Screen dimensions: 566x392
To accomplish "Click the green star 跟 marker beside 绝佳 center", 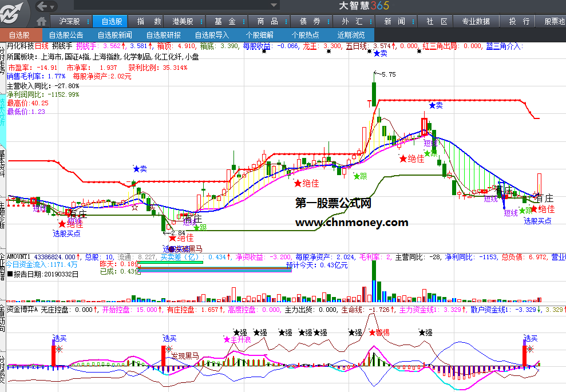I will tap(360, 176).
